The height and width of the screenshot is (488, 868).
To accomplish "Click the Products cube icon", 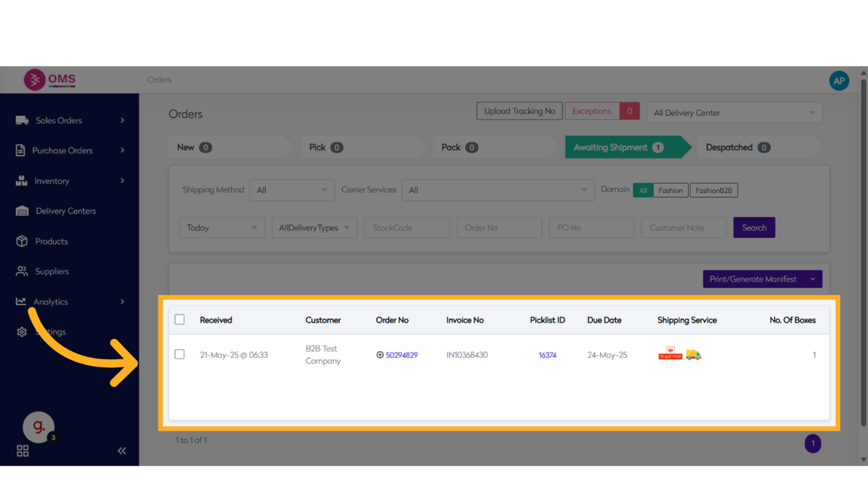I will pos(22,241).
